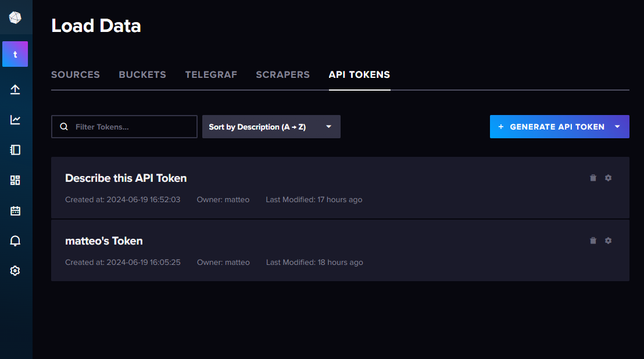This screenshot has width=644, height=359.
Task: Open Dashboards grid icon
Action: [15, 180]
